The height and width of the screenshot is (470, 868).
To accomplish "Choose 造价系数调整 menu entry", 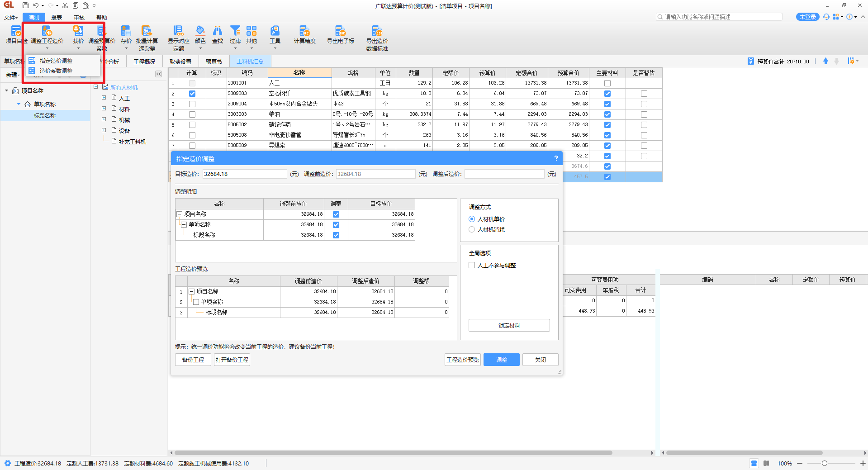I will (x=56, y=71).
